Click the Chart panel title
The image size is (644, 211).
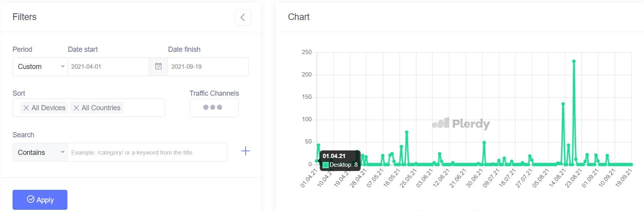point(298,17)
